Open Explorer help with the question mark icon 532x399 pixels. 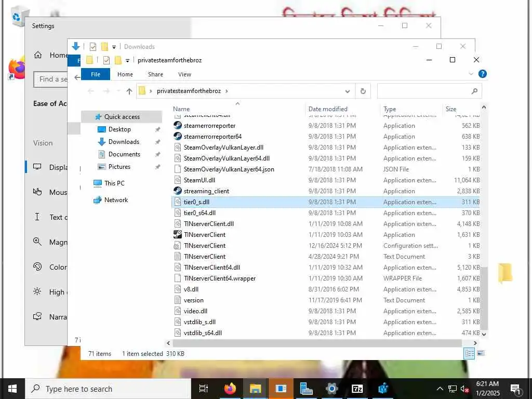tap(482, 74)
